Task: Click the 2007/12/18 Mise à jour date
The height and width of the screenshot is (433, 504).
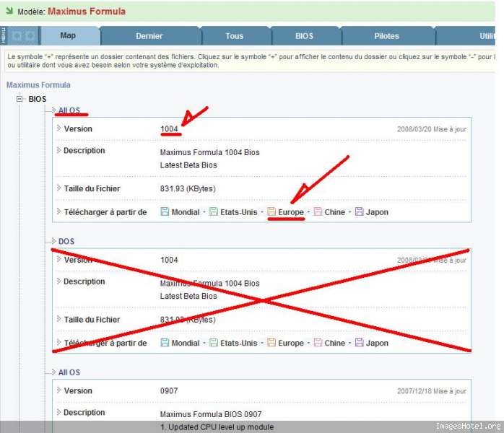Action: point(431,391)
